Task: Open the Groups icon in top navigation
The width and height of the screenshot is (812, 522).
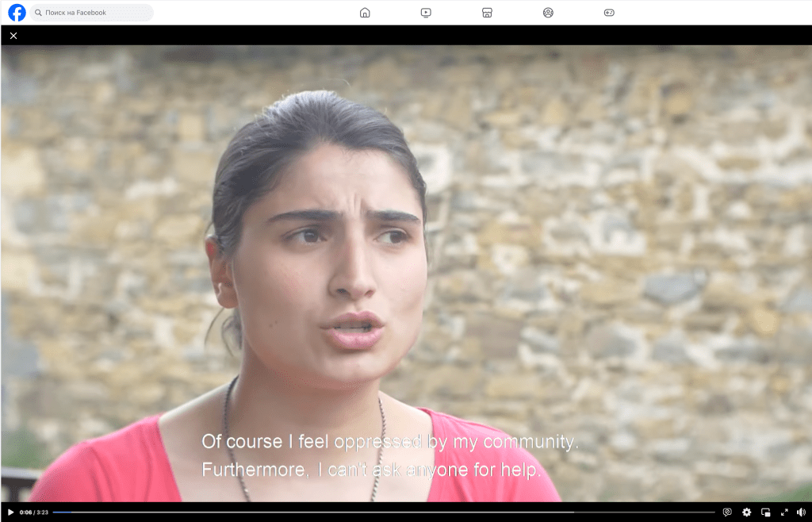Action: pos(548,13)
